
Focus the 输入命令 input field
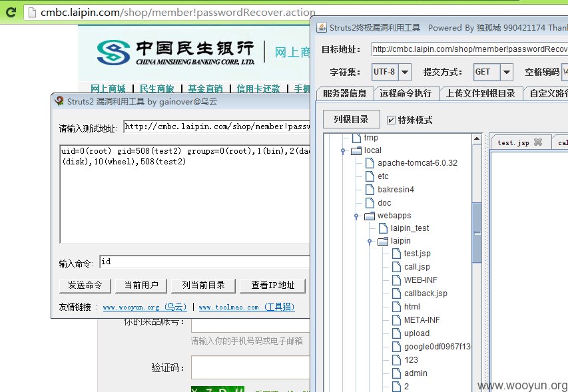click(204, 262)
